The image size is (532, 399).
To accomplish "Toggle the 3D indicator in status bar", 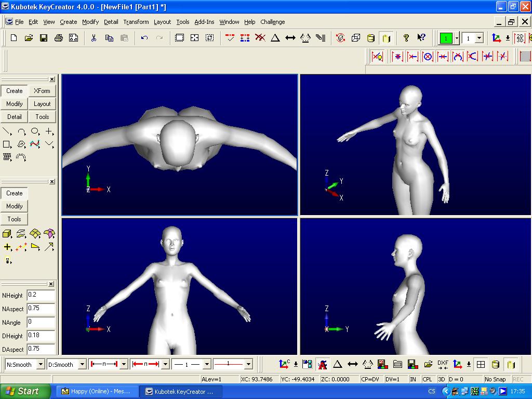I will click(441, 379).
